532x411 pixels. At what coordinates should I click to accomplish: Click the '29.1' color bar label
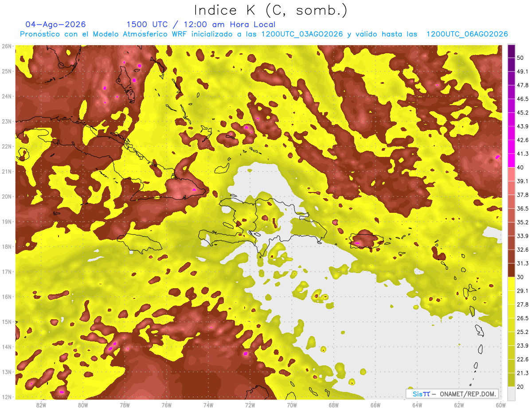522,291
